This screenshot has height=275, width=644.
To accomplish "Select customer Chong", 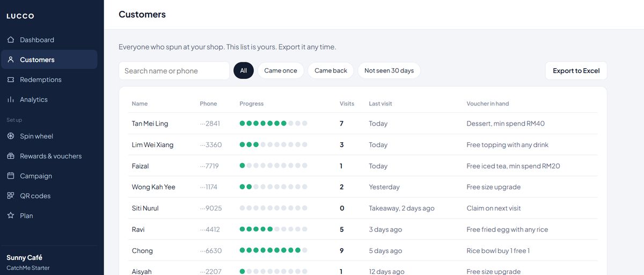I will 142,251.
